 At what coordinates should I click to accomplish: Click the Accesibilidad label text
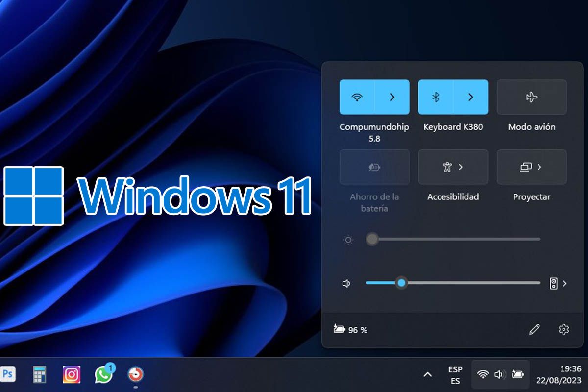453,197
